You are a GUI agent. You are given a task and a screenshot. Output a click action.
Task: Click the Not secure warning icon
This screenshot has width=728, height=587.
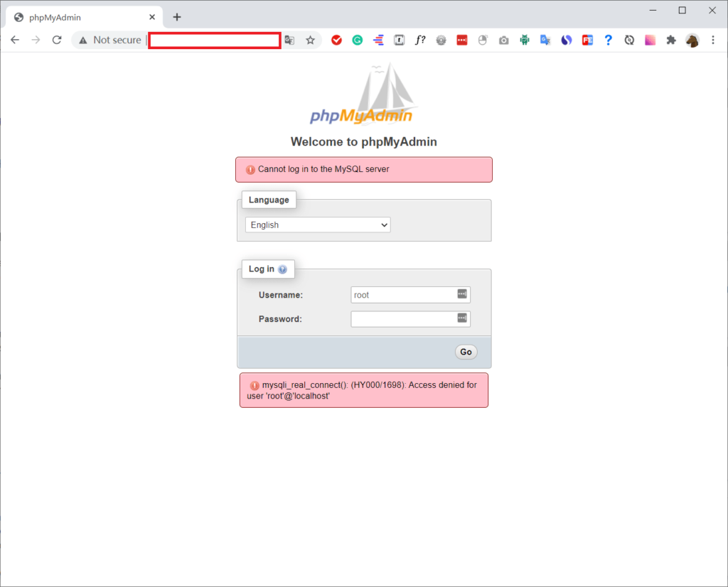coord(83,41)
